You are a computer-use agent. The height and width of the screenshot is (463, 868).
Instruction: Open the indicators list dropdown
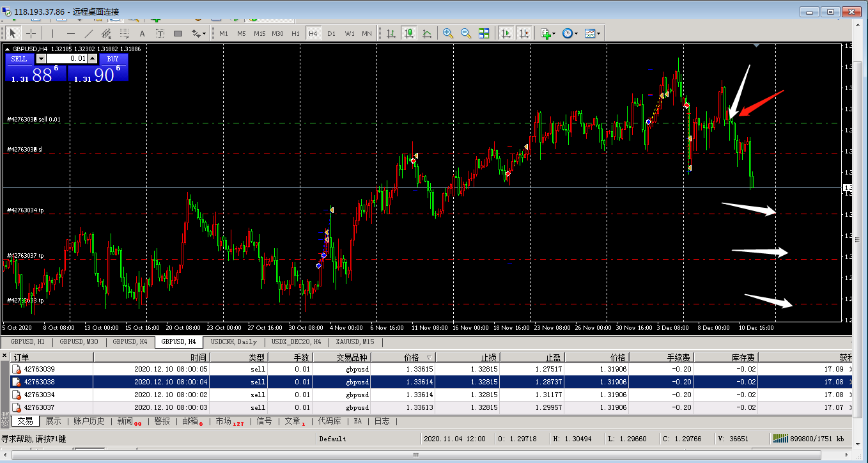coord(548,33)
